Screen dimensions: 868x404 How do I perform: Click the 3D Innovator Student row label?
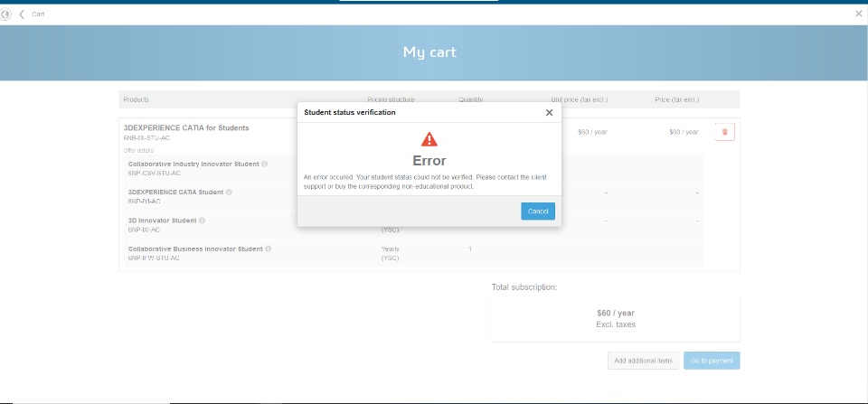point(162,221)
